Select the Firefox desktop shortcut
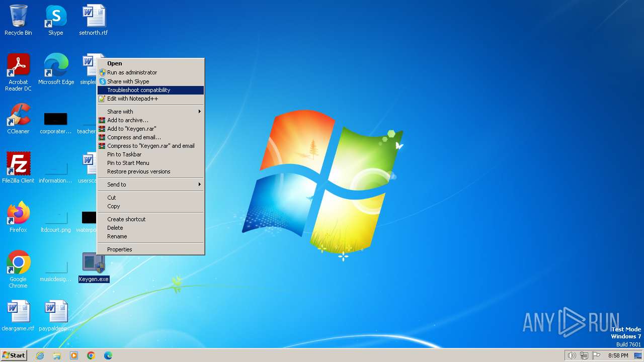This screenshot has width=644, height=362. (18, 217)
